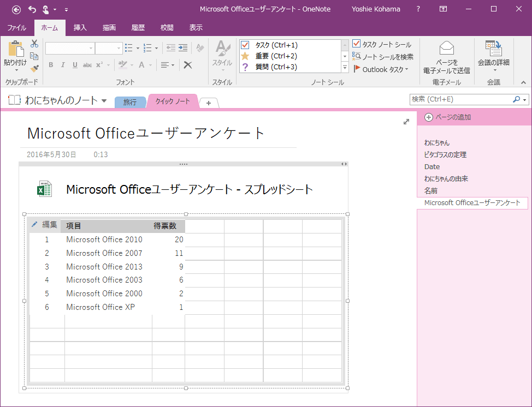Click ページの追加 to add a page
This screenshot has width=532, height=407.
[448, 117]
